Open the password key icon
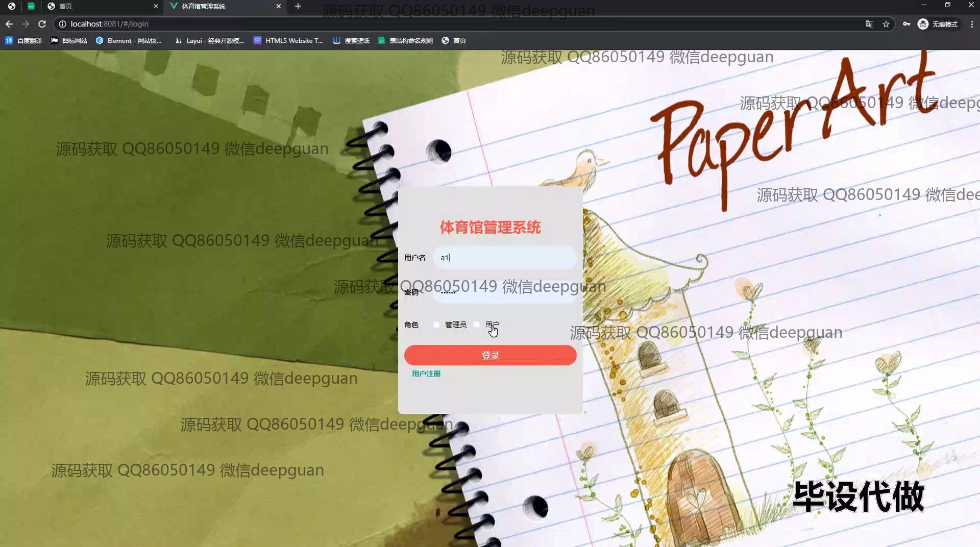This screenshot has width=980, height=547. (x=906, y=24)
